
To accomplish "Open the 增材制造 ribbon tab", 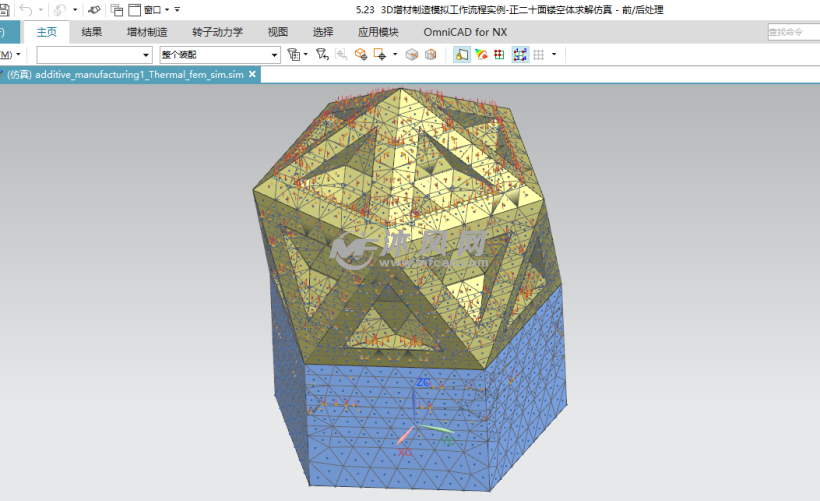I will tap(147, 32).
